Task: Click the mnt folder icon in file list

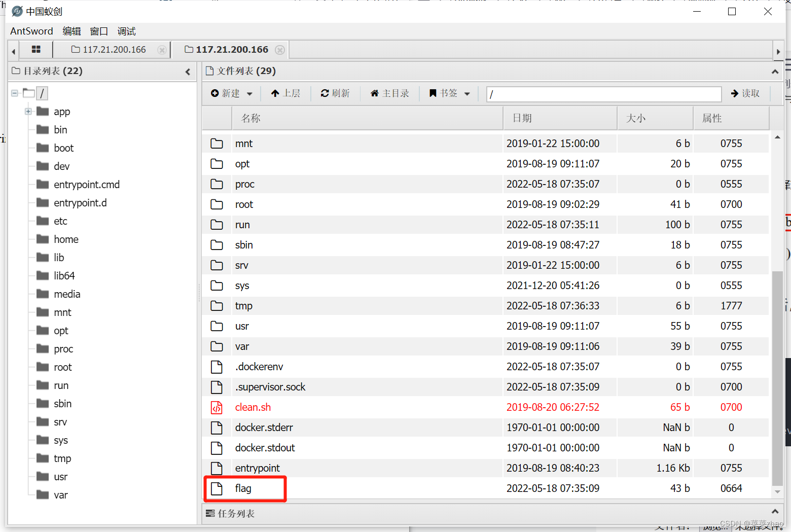Action: pyautogui.click(x=217, y=144)
